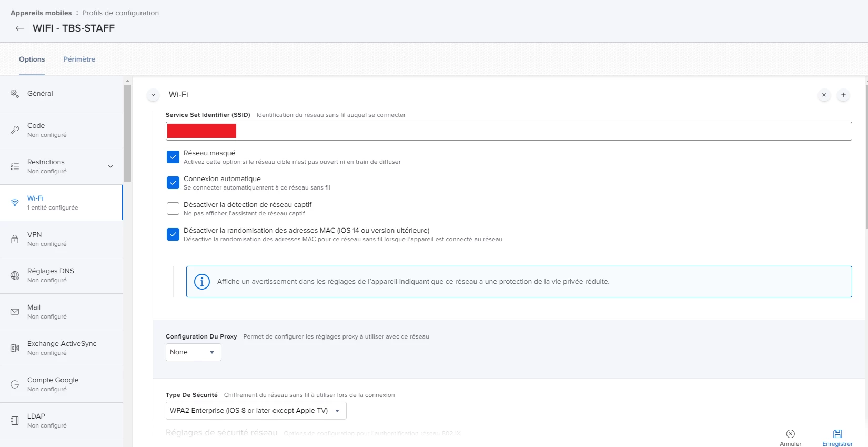The width and height of the screenshot is (868, 447).
Task: Uncheck Réseau masqué checkbox
Action: point(173,157)
